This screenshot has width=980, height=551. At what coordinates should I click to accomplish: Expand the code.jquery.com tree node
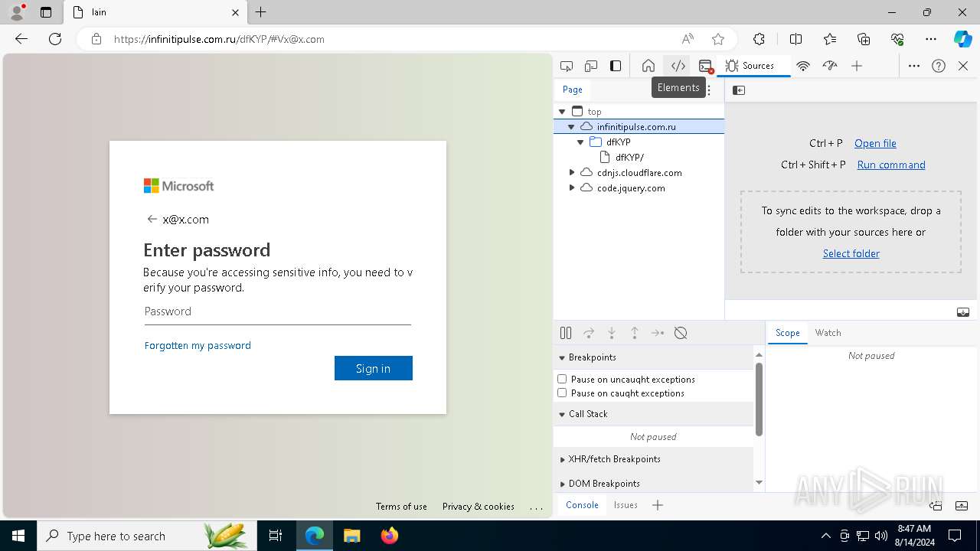(x=572, y=188)
